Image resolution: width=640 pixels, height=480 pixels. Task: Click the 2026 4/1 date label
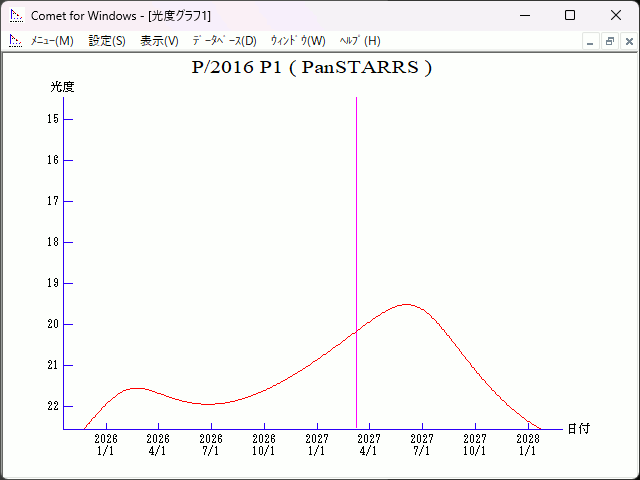pos(158,445)
